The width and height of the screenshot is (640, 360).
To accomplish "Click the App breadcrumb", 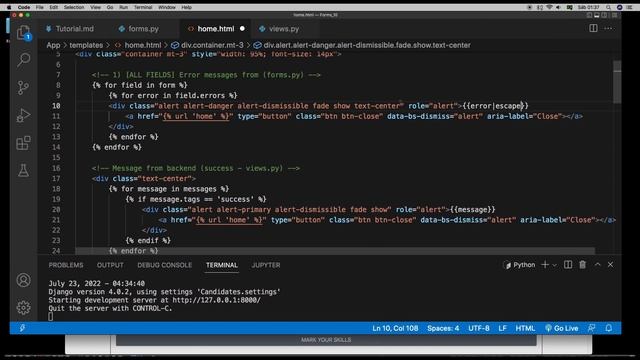I will (x=53, y=45).
